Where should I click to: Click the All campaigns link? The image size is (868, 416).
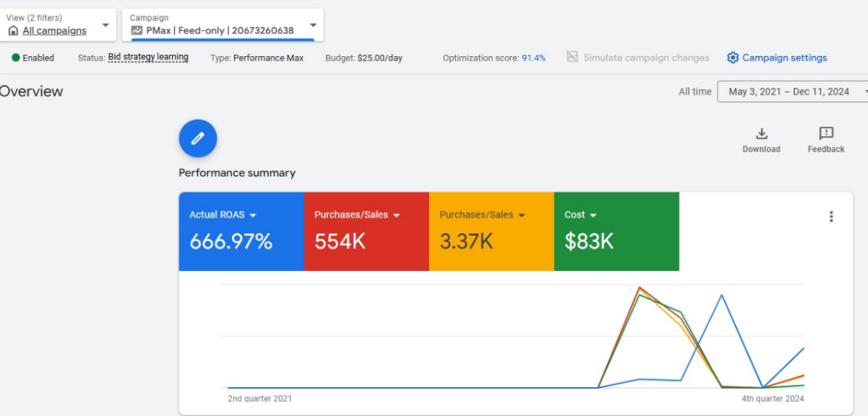pos(54,31)
